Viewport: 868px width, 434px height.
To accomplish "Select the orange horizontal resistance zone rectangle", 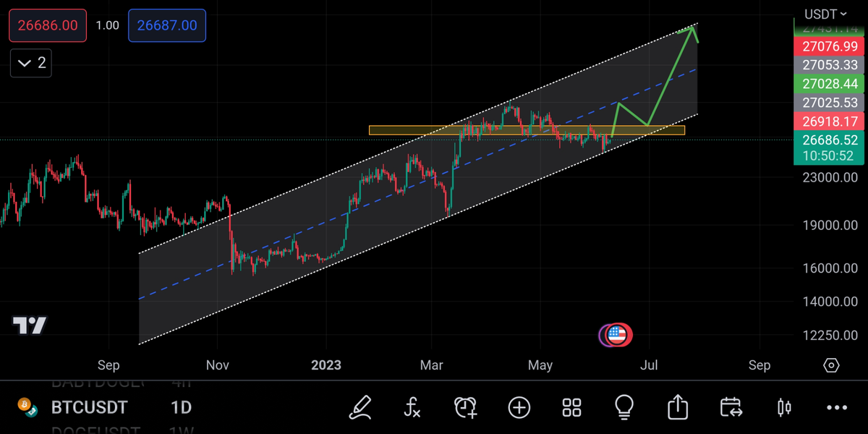I will tap(526, 130).
